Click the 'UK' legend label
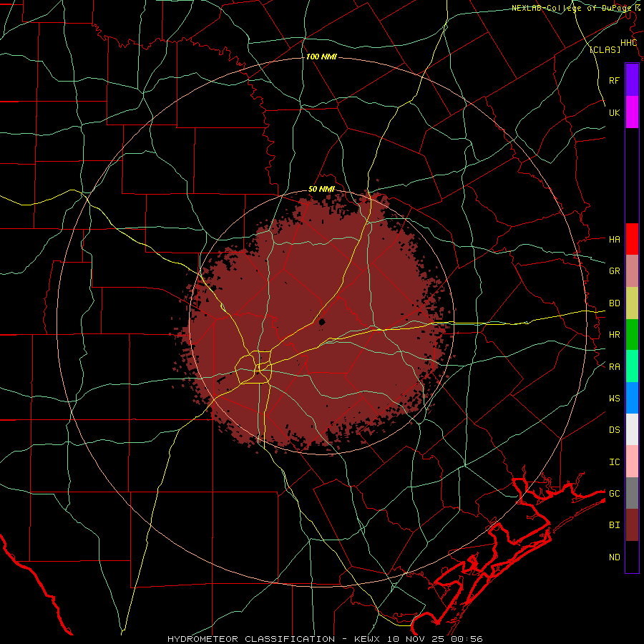Viewport: 644px width, 644px height. [614, 112]
